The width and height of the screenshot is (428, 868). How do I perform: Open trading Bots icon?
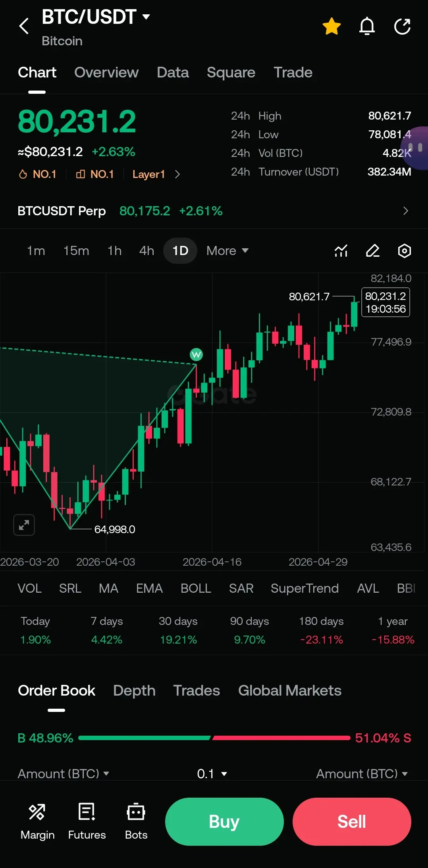tap(136, 822)
